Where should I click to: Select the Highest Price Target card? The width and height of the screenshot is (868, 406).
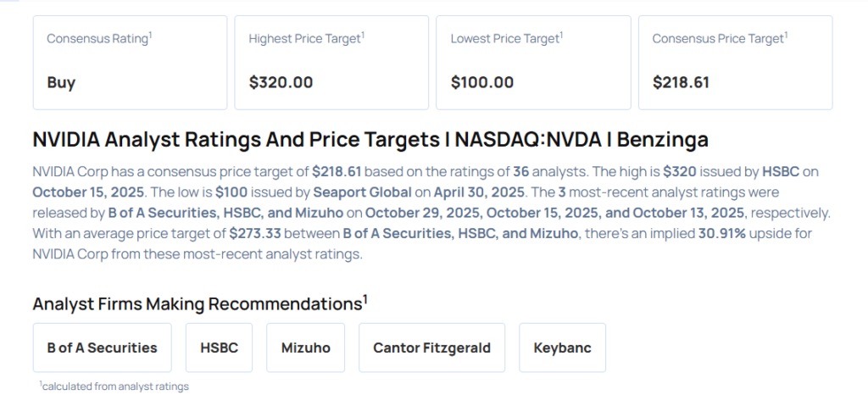coord(331,62)
